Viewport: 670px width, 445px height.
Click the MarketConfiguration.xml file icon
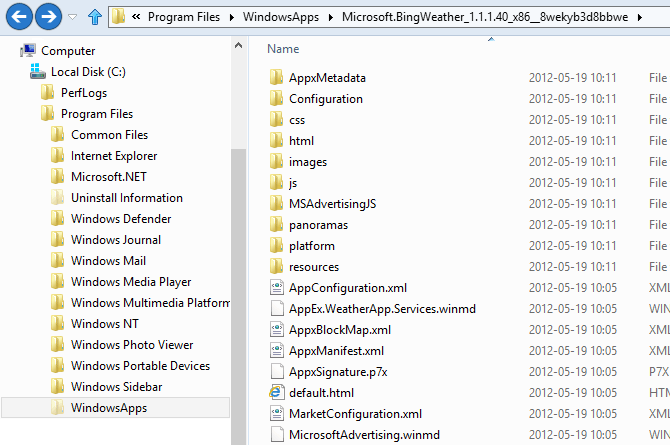[277, 413]
